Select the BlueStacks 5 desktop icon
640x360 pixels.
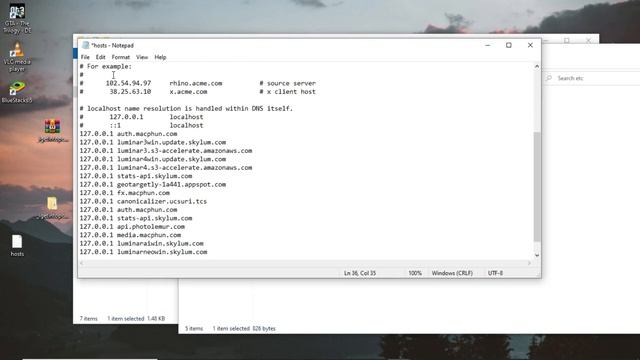click(17, 91)
